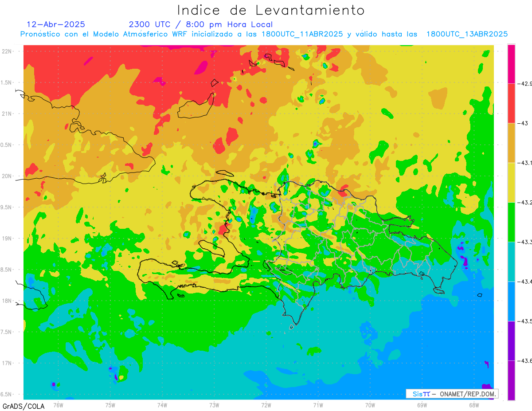Screen dimensions: 532x411
Task: Click the 72W longitude label
Action: click(266, 405)
